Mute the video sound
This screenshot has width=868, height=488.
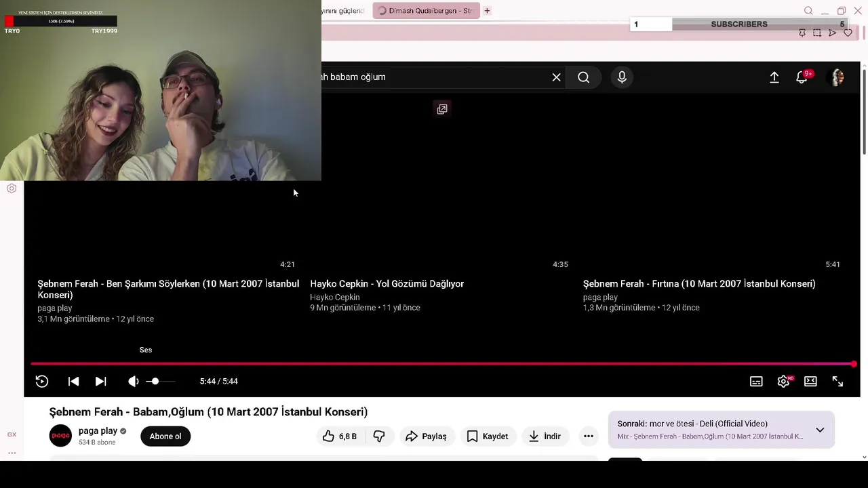pos(134,382)
